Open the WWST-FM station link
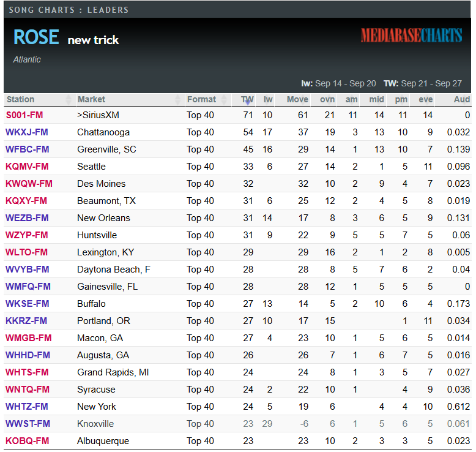This screenshot has height=452, width=476. click(x=28, y=424)
